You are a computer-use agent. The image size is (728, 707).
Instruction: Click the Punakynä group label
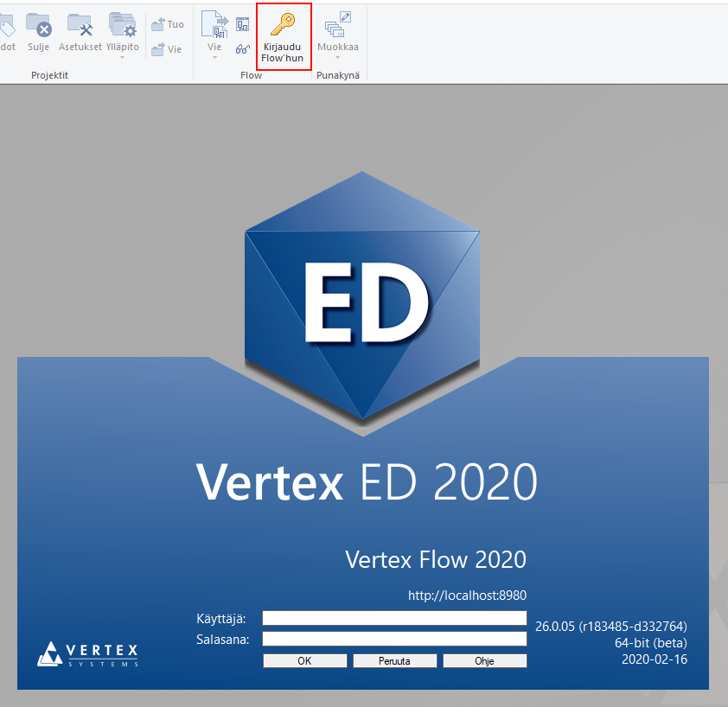click(x=338, y=75)
